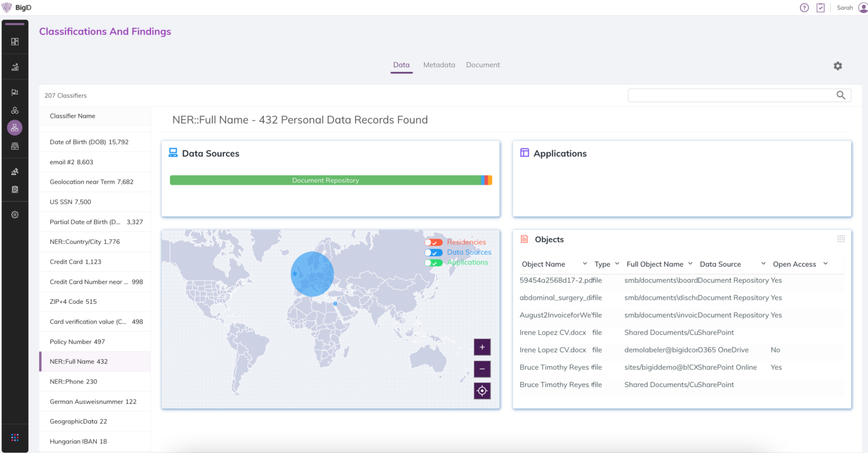868x453 pixels.
Task: Toggle the Applications map layer
Action: pos(433,263)
